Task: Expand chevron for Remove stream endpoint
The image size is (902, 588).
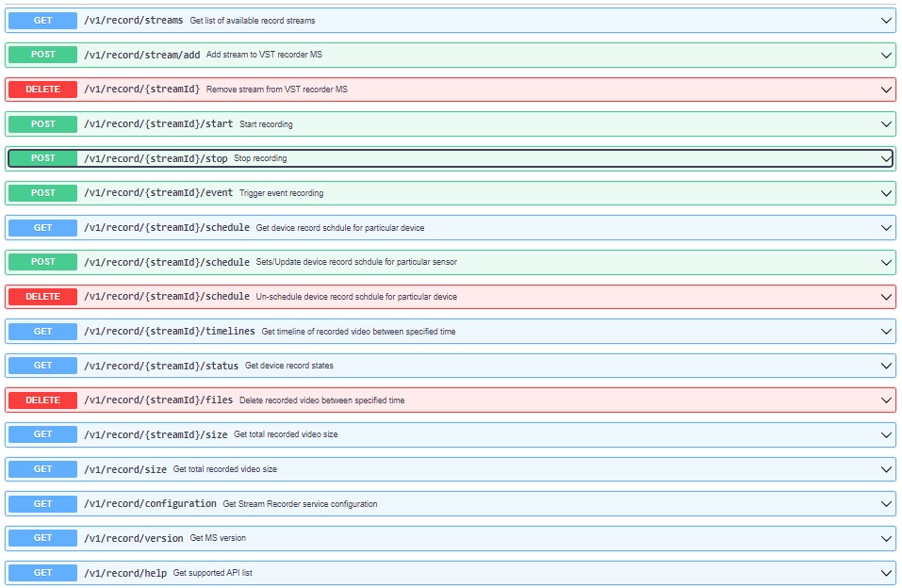Action: (886, 90)
